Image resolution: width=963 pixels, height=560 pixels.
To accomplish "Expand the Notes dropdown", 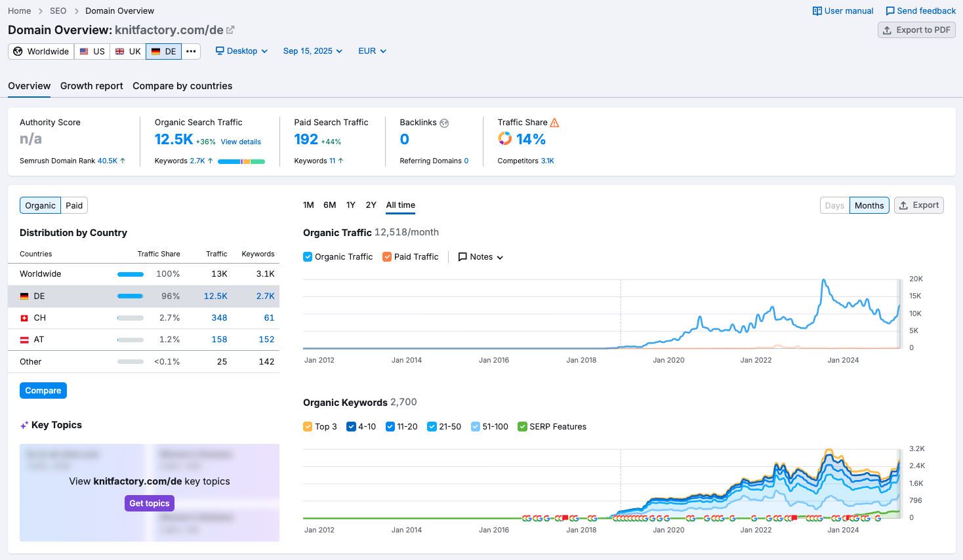I will point(481,257).
